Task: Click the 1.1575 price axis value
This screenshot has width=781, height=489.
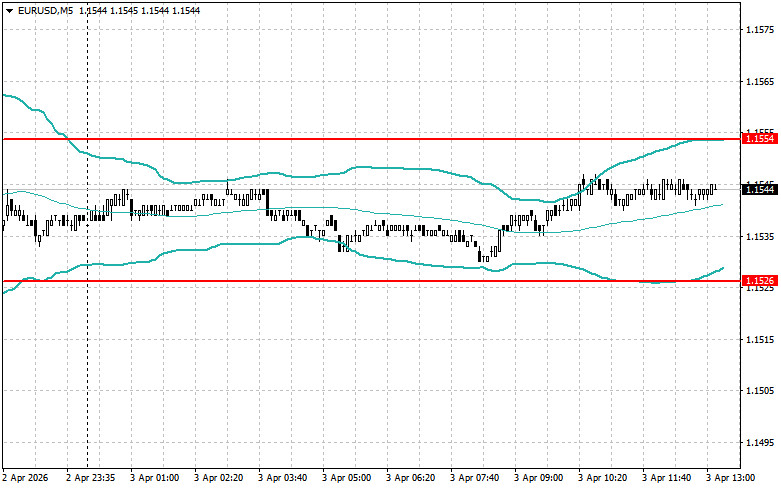Action: (760, 30)
